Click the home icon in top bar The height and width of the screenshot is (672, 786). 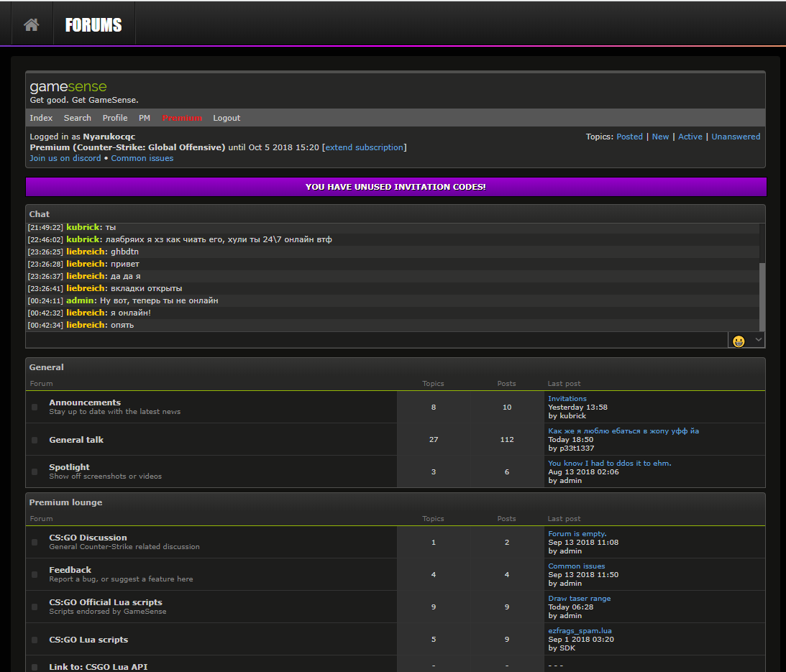coord(31,24)
